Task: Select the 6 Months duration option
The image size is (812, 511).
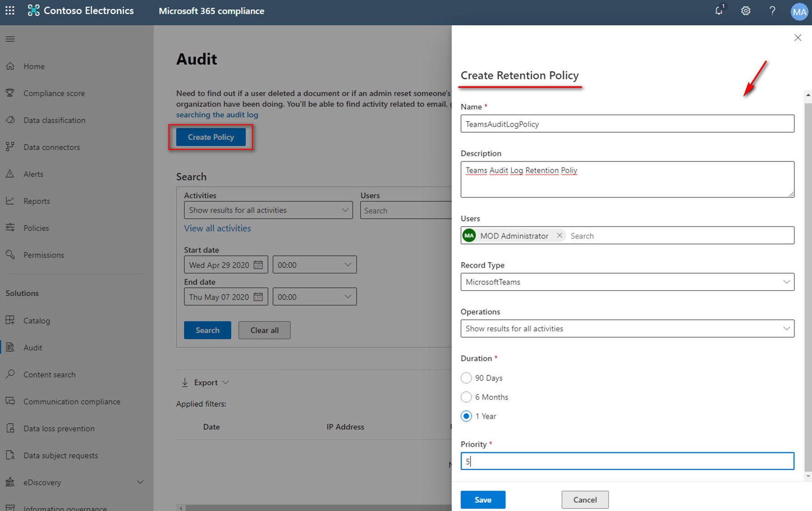Action: [466, 397]
